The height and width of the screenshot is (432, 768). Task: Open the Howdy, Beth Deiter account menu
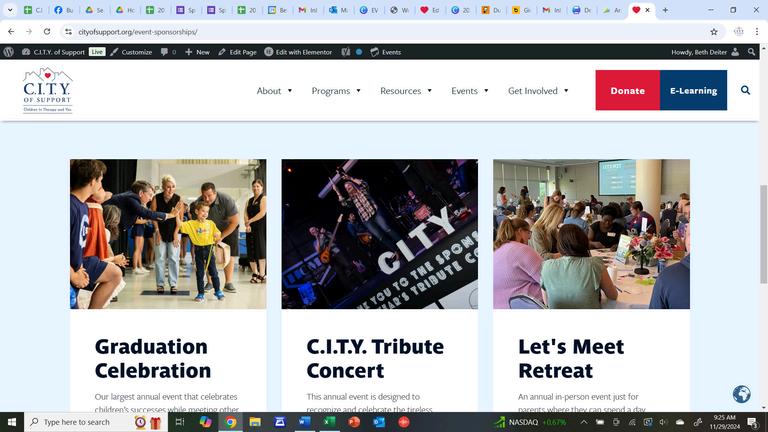(x=705, y=52)
